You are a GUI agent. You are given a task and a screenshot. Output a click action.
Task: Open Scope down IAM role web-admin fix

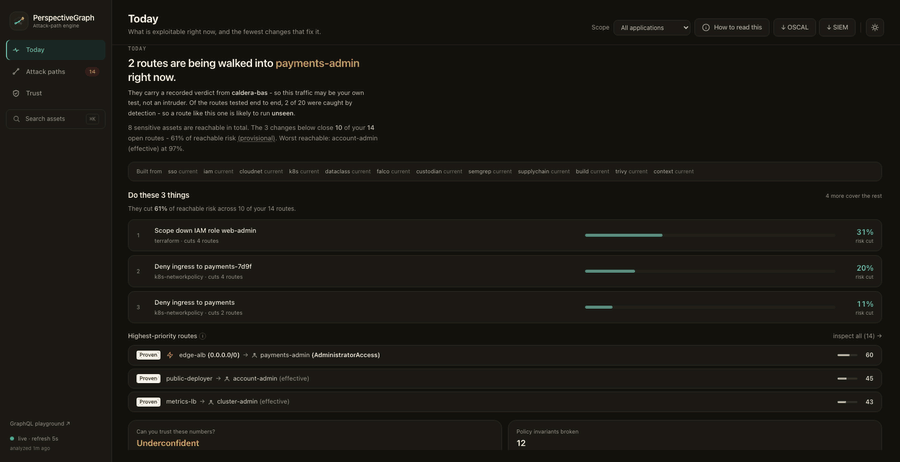505,235
